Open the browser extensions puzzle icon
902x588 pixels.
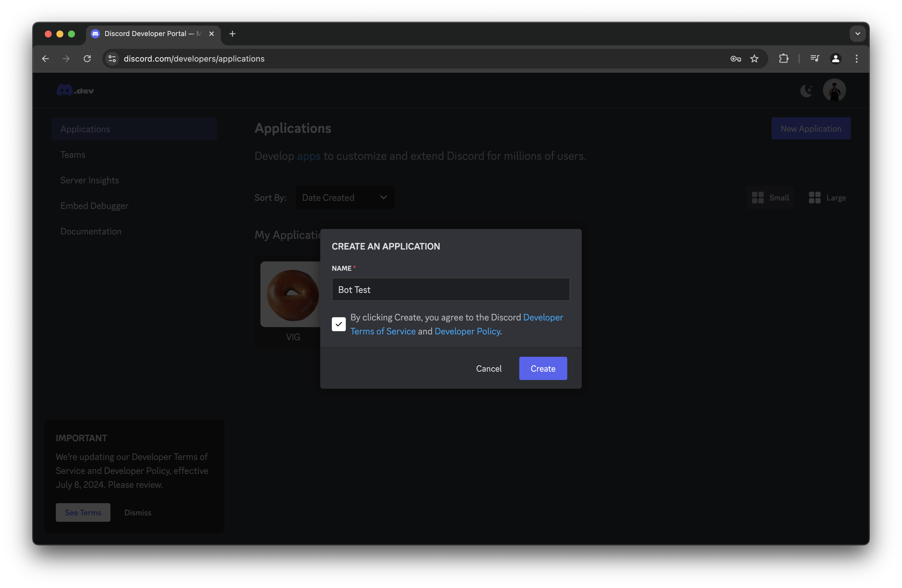pos(783,59)
